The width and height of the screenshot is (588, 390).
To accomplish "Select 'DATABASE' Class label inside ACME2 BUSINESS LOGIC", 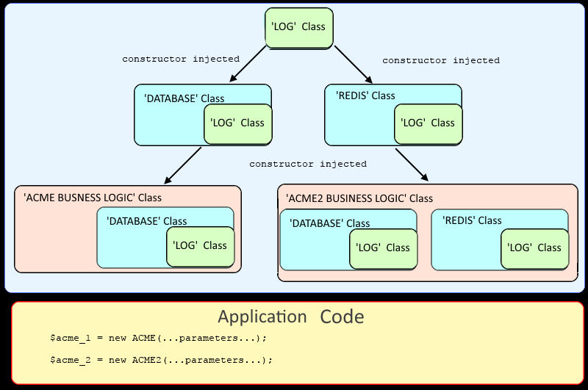I will (329, 223).
